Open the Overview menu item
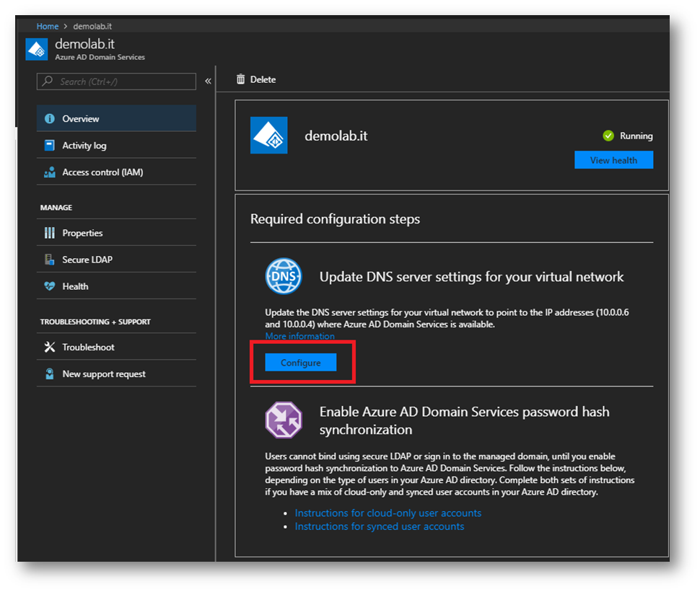700x592 pixels. (116, 119)
